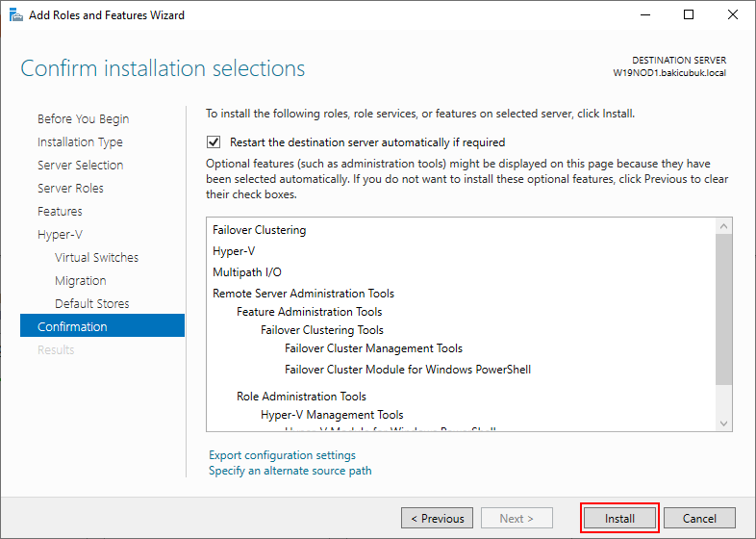Click Role Administration Tools entry
756x539 pixels.
coord(301,397)
